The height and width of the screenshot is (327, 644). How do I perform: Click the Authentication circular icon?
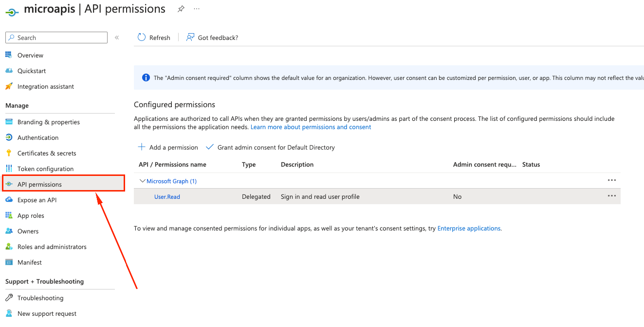pos(9,137)
